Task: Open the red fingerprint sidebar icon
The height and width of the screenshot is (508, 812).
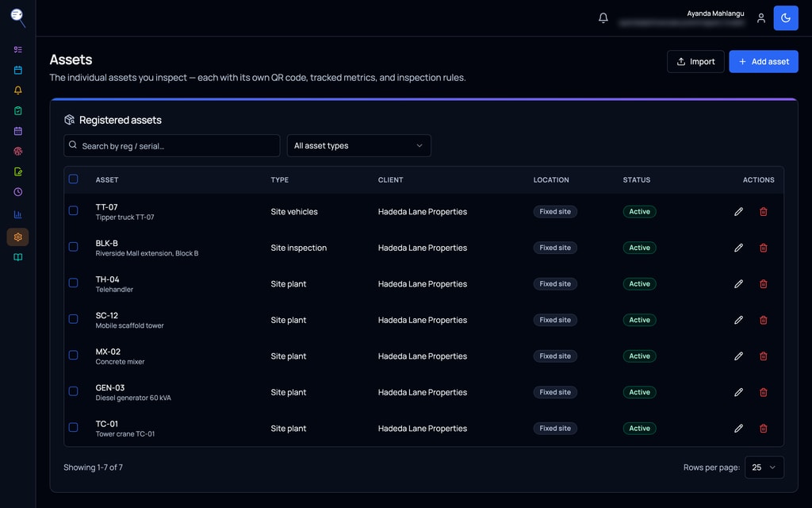Action: pyautogui.click(x=17, y=152)
